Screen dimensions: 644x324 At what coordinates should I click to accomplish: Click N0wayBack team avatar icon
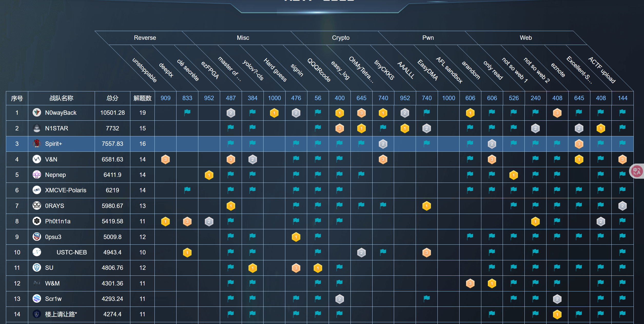37,112
